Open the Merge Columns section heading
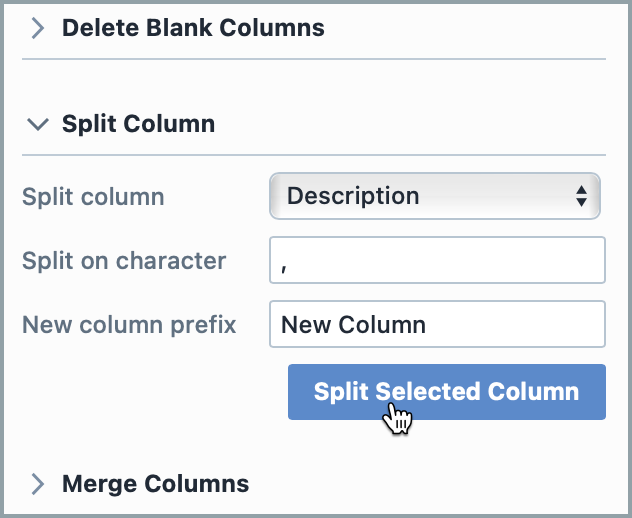The image size is (632, 518). pyautogui.click(x=156, y=484)
